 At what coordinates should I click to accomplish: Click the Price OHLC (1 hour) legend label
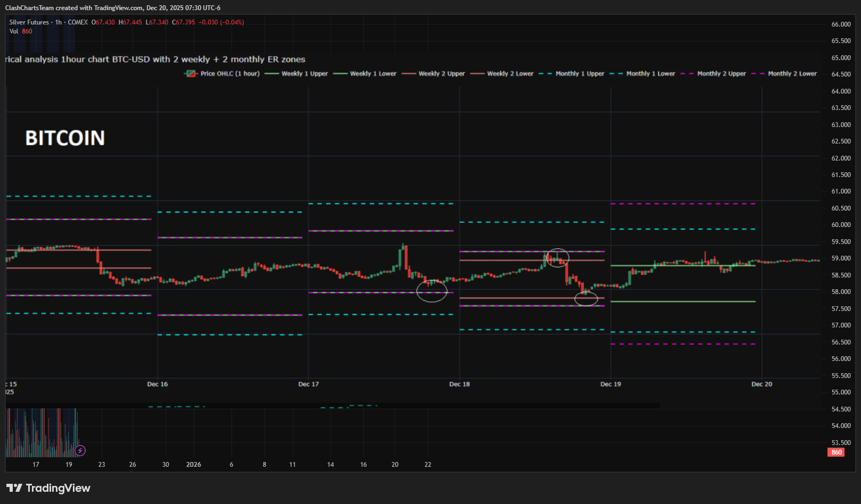[x=230, y=73]
